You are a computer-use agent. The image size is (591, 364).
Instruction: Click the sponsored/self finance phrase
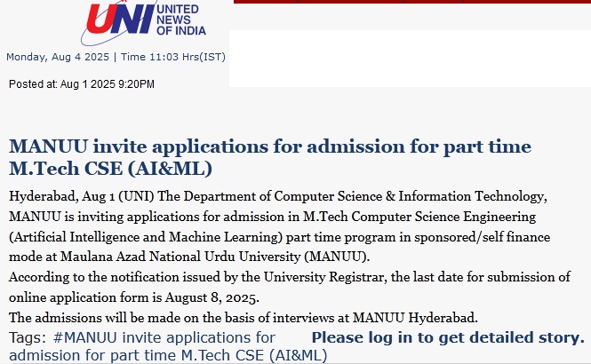pyautogui.click(x=482, y=237)
